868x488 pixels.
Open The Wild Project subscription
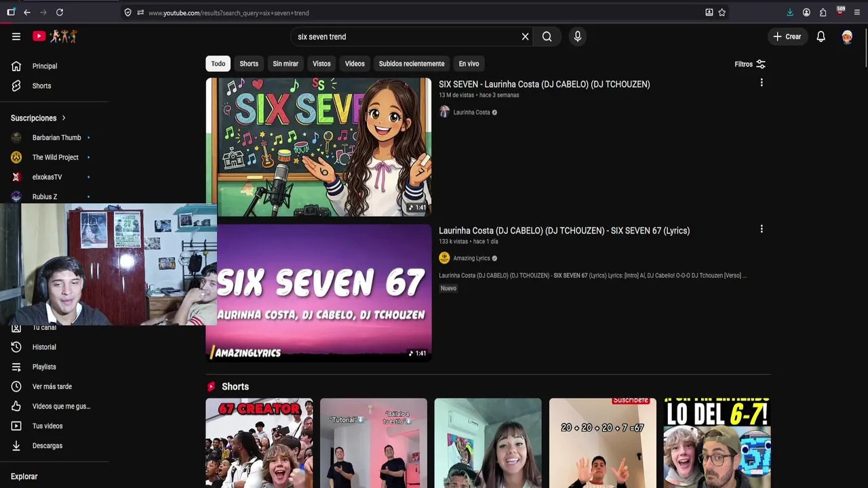pyautogui.click(x=54, y=157)
